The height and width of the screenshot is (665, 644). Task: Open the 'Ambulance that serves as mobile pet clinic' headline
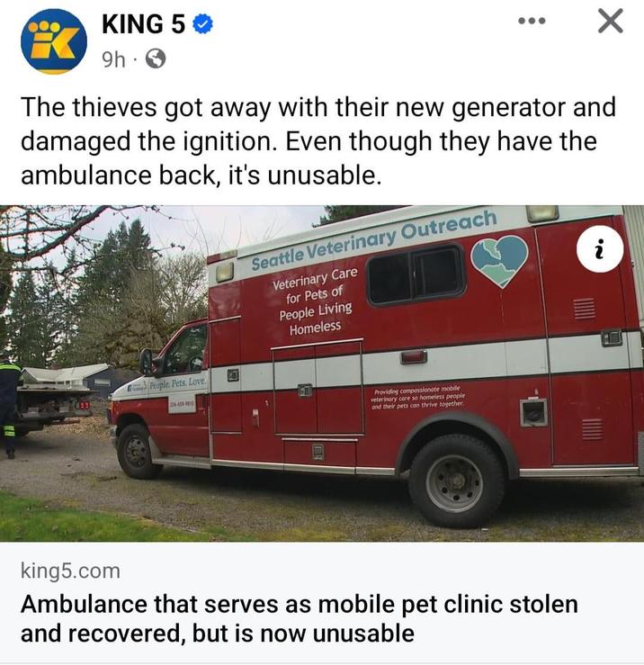point(299,619)
